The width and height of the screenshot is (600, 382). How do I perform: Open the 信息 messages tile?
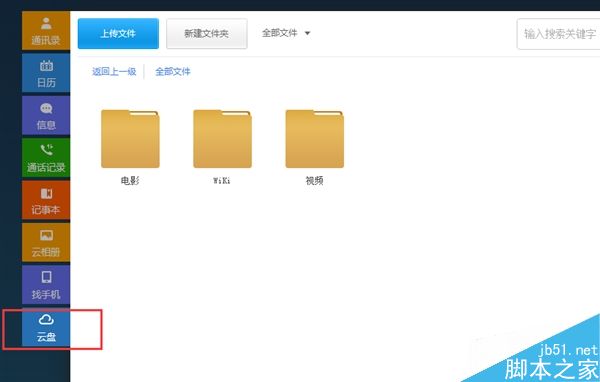point(46,115)
